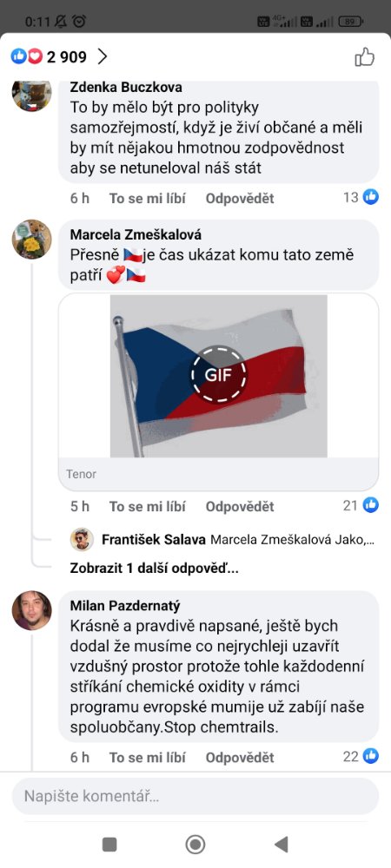View the 21 reactions on Marcela's comment
The width and height of the screenshot is (391, 868).
361,505
